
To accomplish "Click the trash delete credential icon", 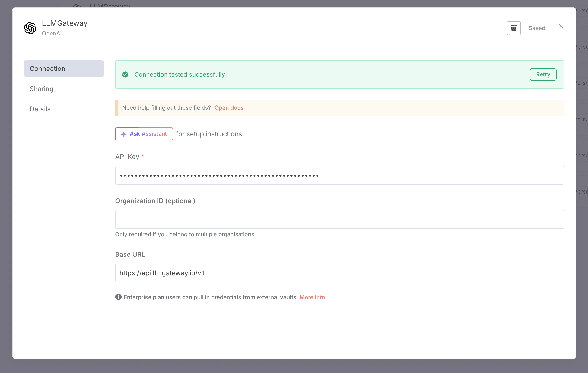I will tap(514, 28).
